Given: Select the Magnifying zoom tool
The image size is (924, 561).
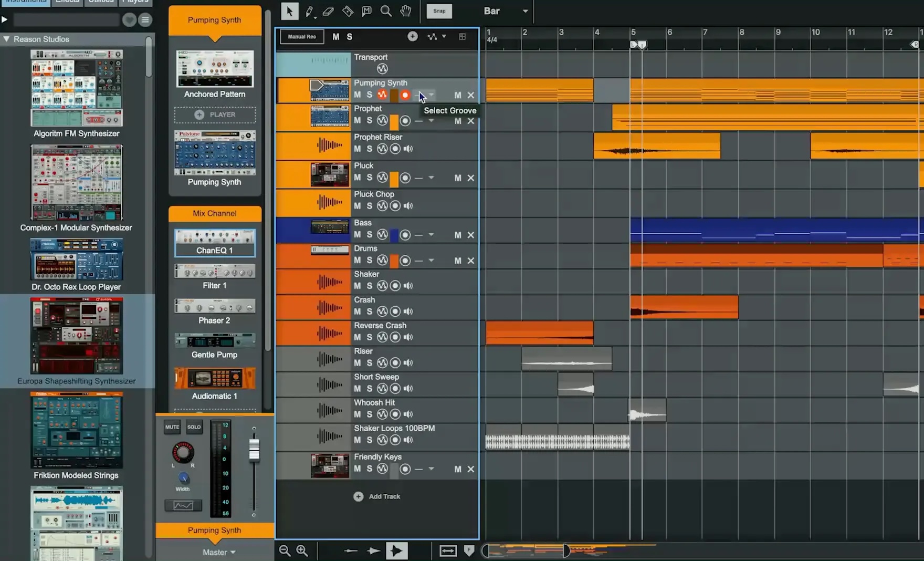Looking at the screenshot, I should coord(386,11).
